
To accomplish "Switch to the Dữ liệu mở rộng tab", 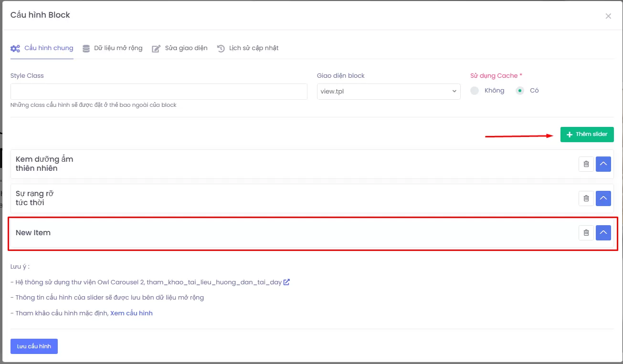I will click(x=118, y=48).
